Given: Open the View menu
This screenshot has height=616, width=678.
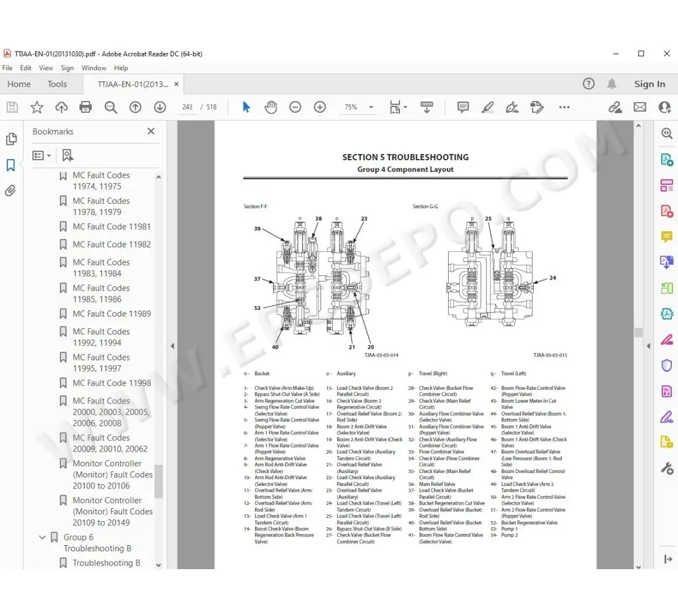Looking at the screenshot, I should [x=46, y=68].
